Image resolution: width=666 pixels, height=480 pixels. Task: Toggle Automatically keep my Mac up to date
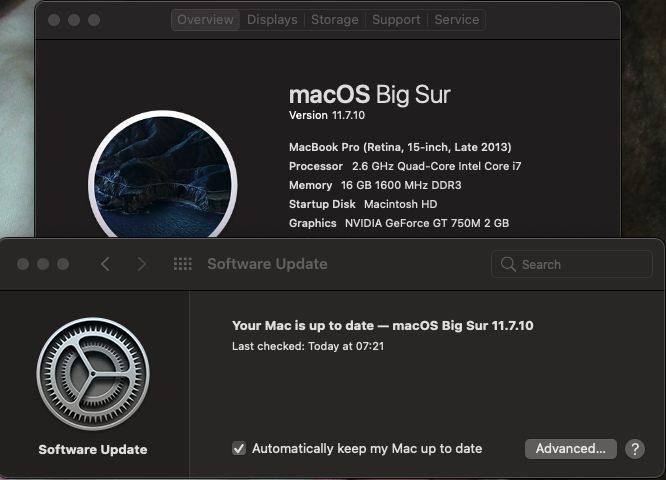click(x=239, y=449)
